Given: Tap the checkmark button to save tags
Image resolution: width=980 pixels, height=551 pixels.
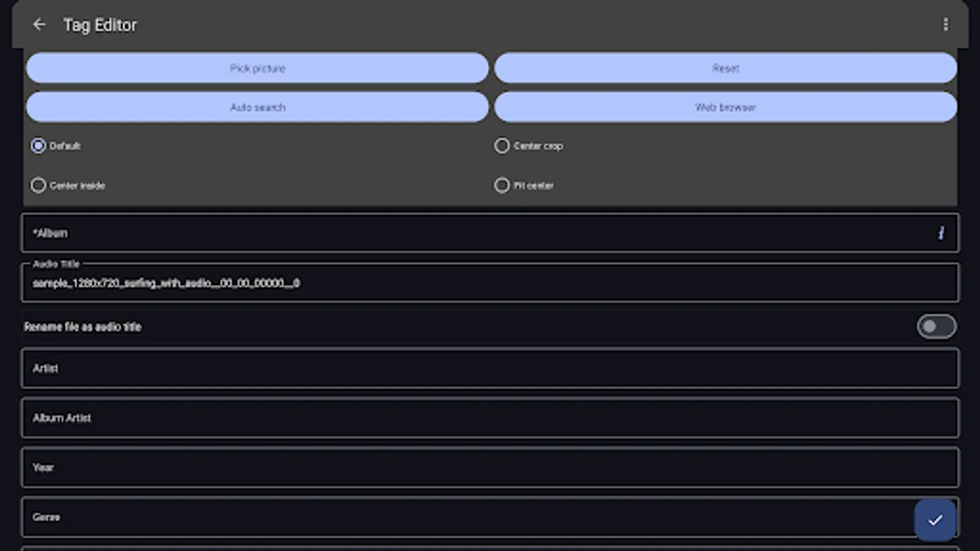Looking at the screenshot, I should click(934, 520).
